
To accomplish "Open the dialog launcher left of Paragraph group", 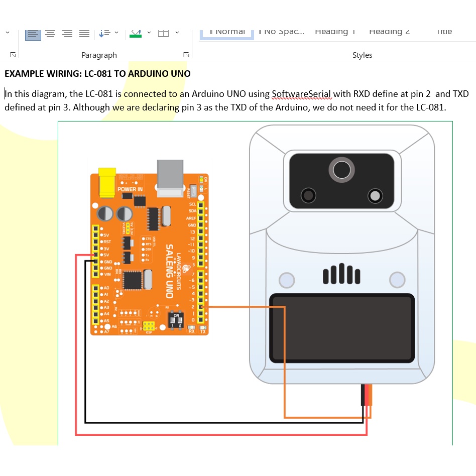I will tap(13, 55).
